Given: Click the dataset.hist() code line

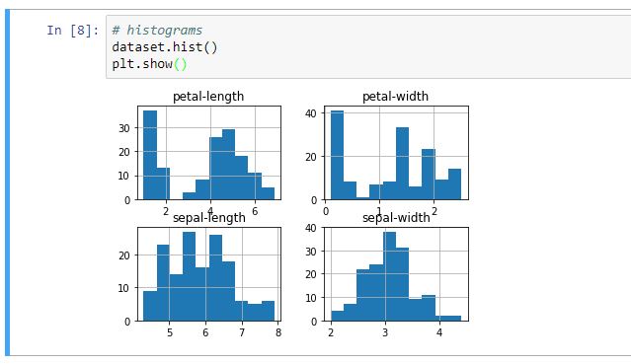Looking at the screenshot, I should tap(165, 47).
